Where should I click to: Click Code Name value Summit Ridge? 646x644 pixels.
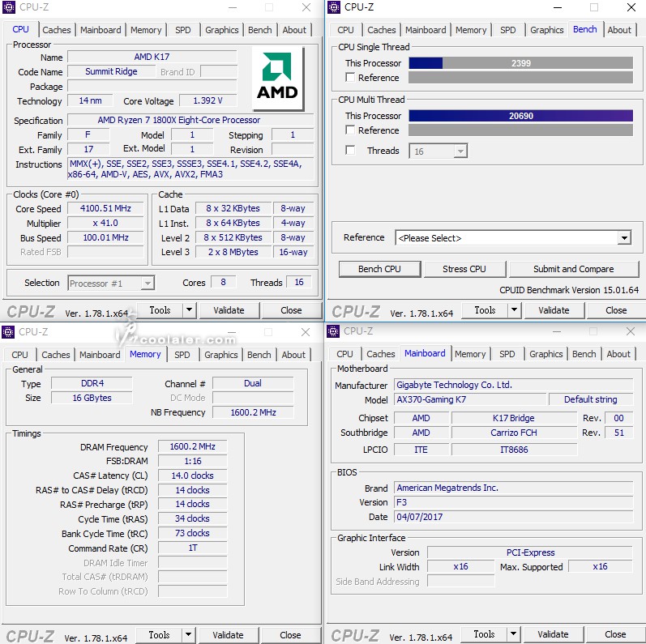[x=111, y=71]
